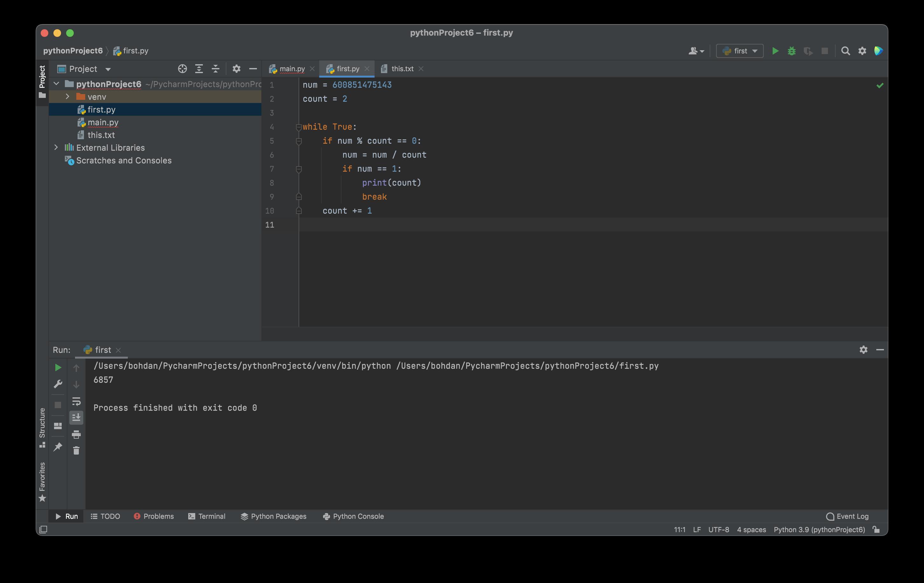Click the Rerun green arrow in Run panel
Image resolution: width=924 pixels, height=583 pixels.
[x=58, y=367]
